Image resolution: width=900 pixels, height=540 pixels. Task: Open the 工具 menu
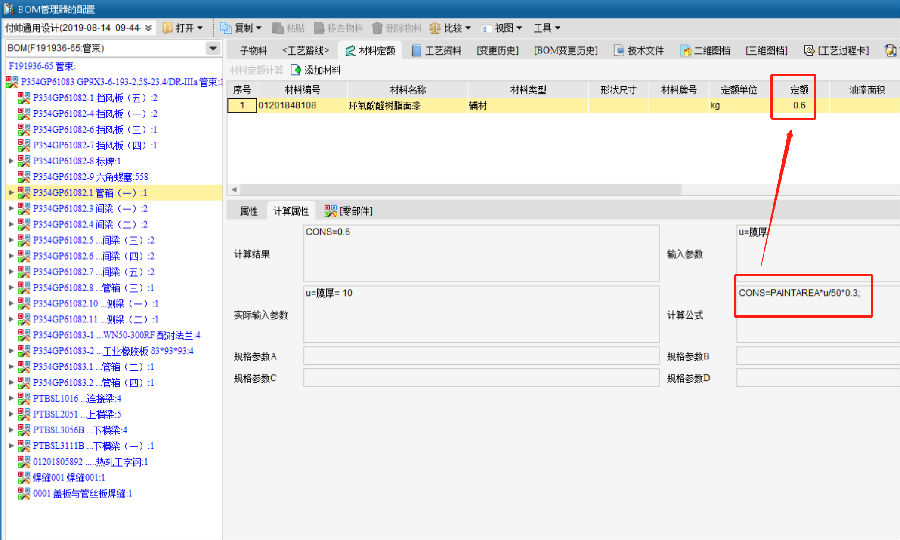click(547, 28)
